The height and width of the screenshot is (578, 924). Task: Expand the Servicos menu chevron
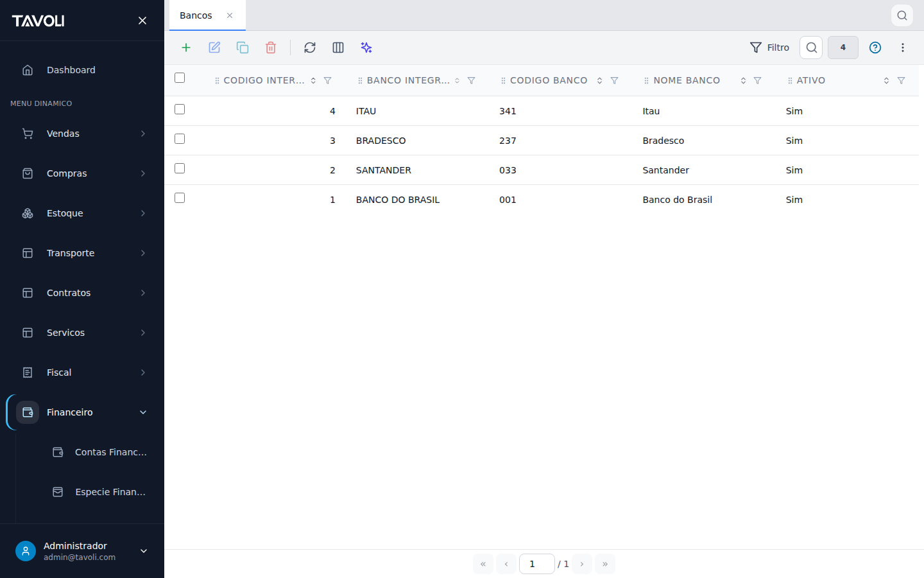click(x=143, y=333)
